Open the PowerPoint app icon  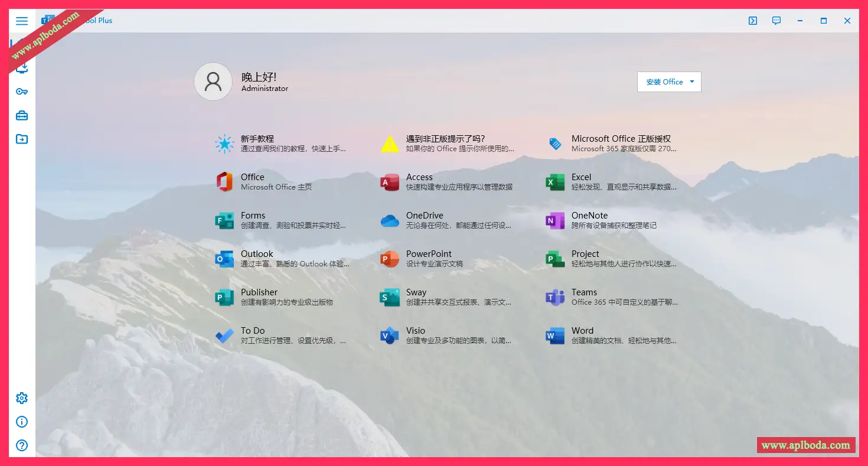click(390, 259)
